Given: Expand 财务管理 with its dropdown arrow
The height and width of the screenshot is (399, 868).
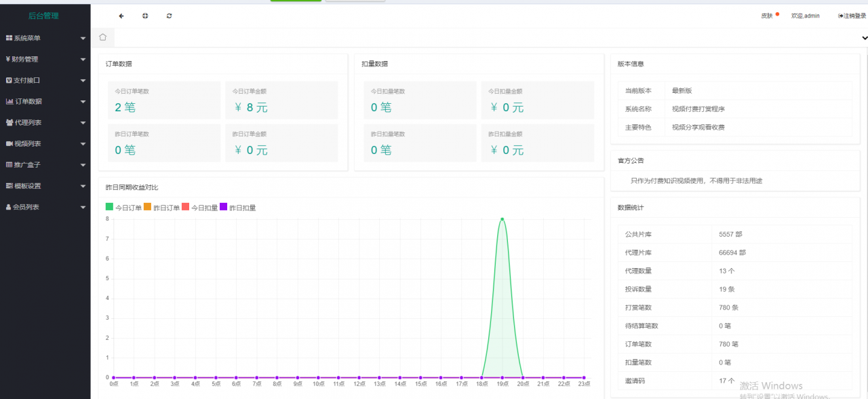Looking at the screenshot, I should (83, 60).
